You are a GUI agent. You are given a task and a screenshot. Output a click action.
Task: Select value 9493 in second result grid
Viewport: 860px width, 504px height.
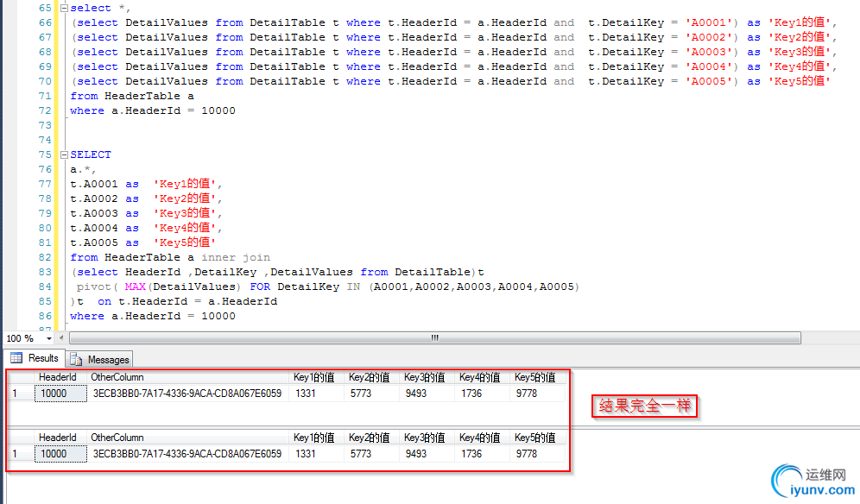pos(427,454)
